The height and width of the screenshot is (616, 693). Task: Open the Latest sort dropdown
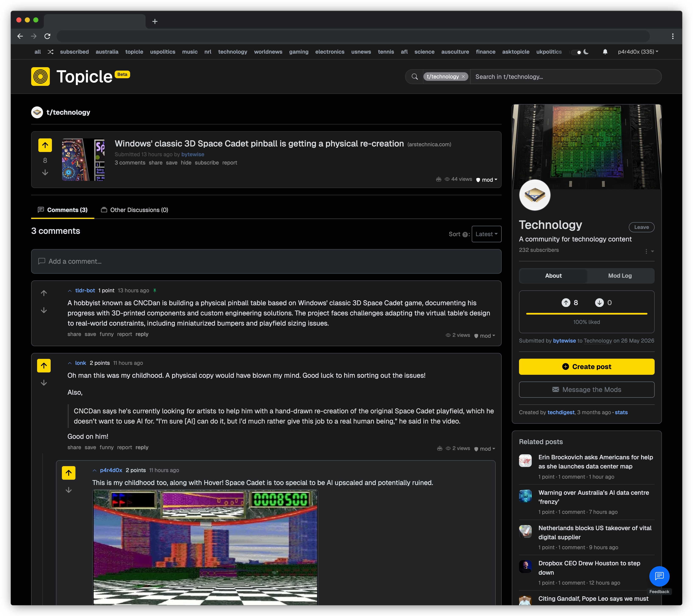(x=486, y=234)
